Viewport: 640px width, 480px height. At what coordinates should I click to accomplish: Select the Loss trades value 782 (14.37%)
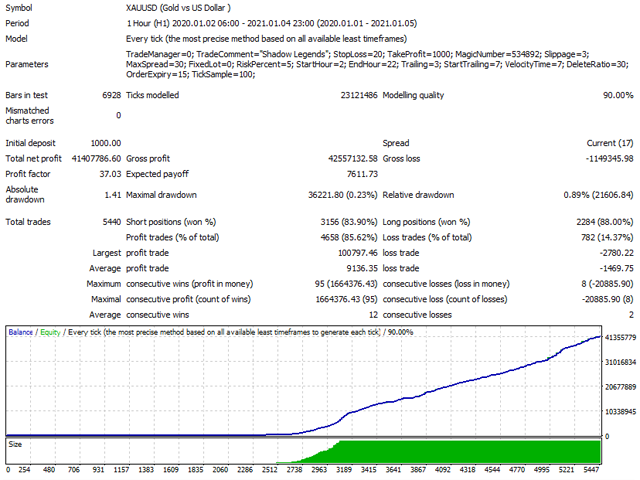[607, 238]
